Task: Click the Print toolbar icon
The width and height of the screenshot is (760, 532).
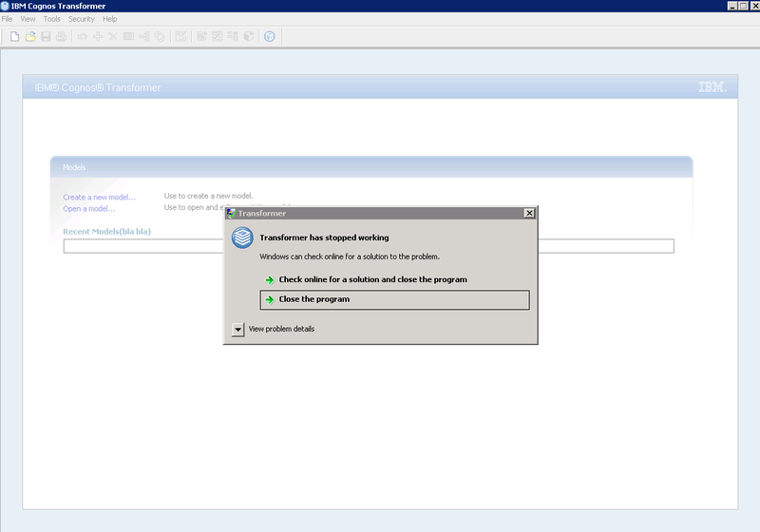Action: [61, 37]
